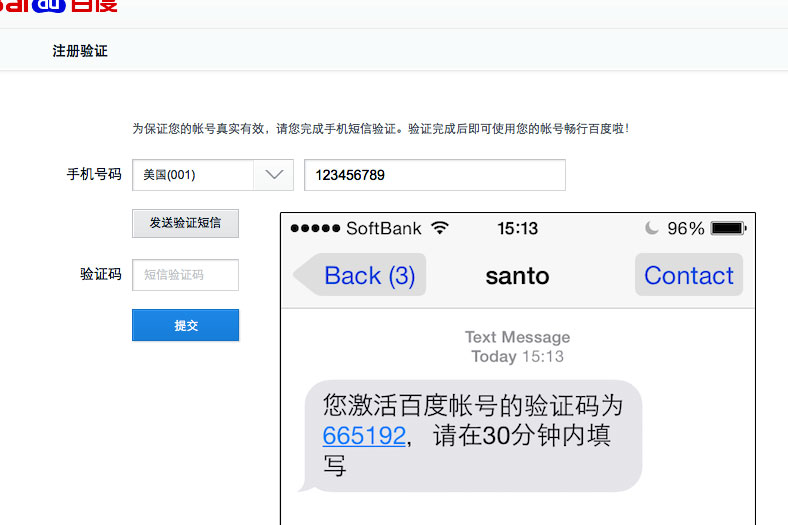Image resolution: width=788 pixels, height=525 pixels.
Task: Open the 665192 verification code link
Action: click(364, 436)
